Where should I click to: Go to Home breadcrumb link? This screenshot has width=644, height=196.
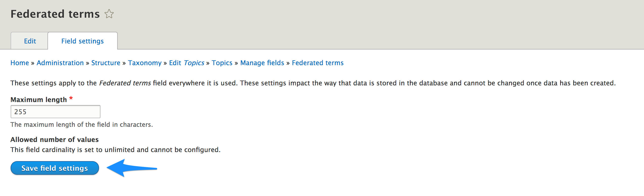(20, 63)
